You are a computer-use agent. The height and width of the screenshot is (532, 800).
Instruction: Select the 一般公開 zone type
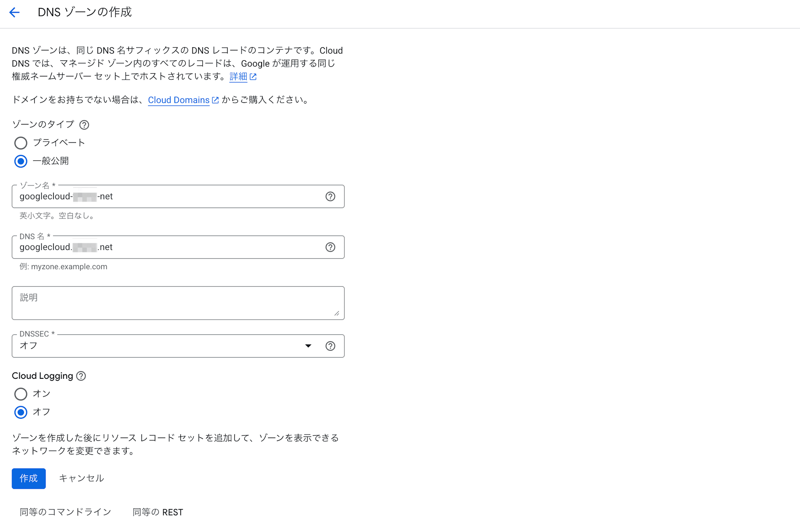coord(21,161)
